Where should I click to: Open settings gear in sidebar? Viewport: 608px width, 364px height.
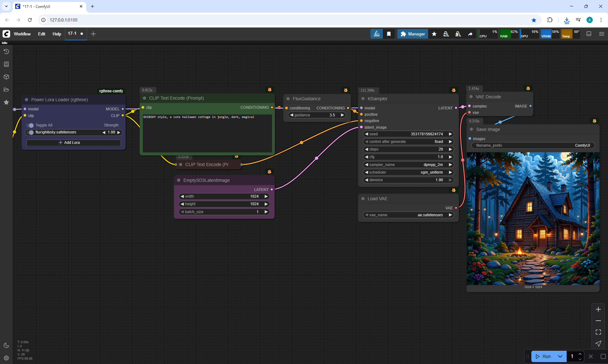pos(6,358)
